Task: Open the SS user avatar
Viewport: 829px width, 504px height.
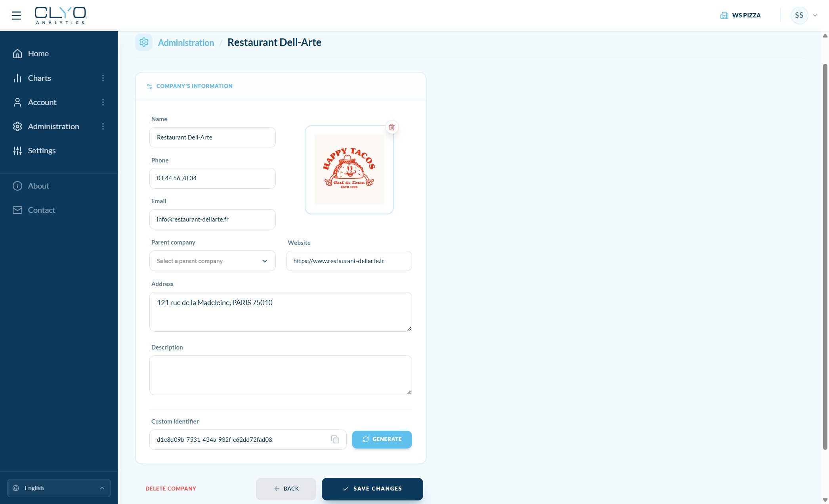Action: [799, 15]
